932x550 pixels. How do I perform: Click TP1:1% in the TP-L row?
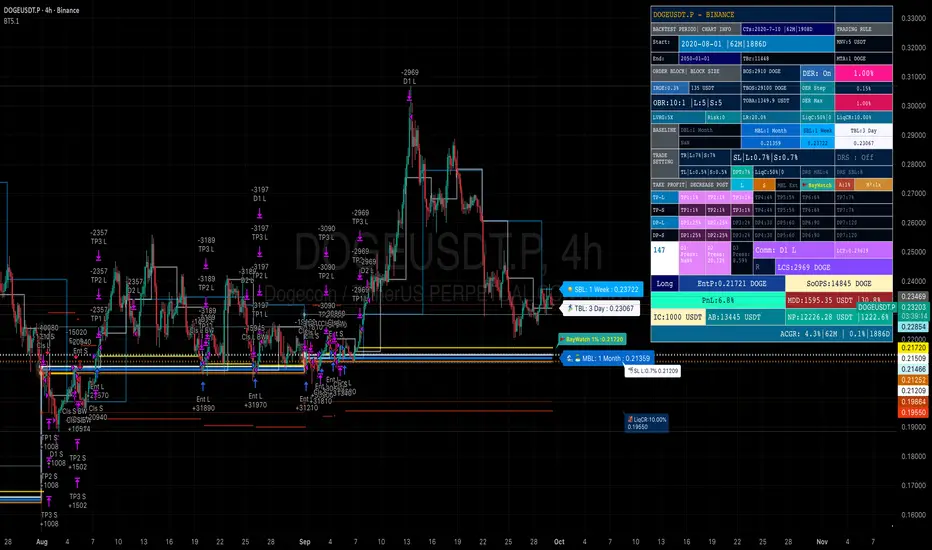pos(691,197)
